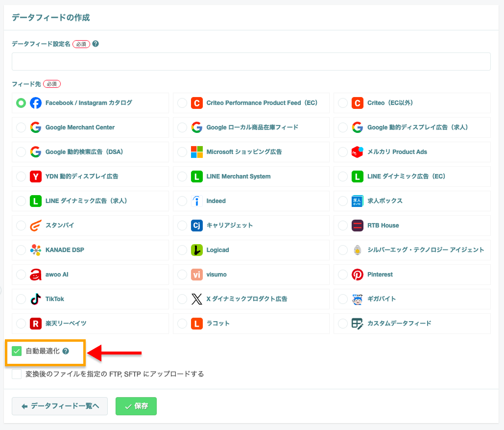Click the キャリアジェット Cj logo
Screen dimensions: 504x430
197,226
